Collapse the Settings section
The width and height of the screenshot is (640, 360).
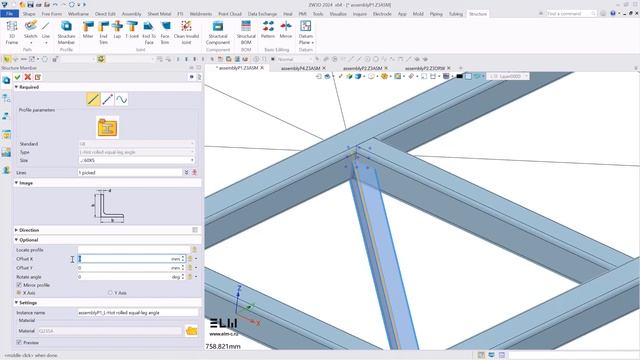point(16,303)
